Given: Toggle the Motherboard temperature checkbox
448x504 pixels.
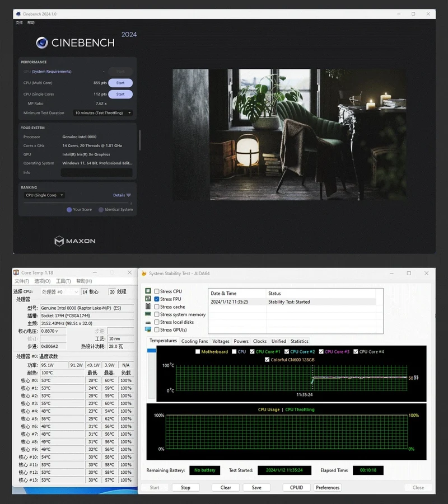Looking at the screenshot, I should (x=198, y=352).
